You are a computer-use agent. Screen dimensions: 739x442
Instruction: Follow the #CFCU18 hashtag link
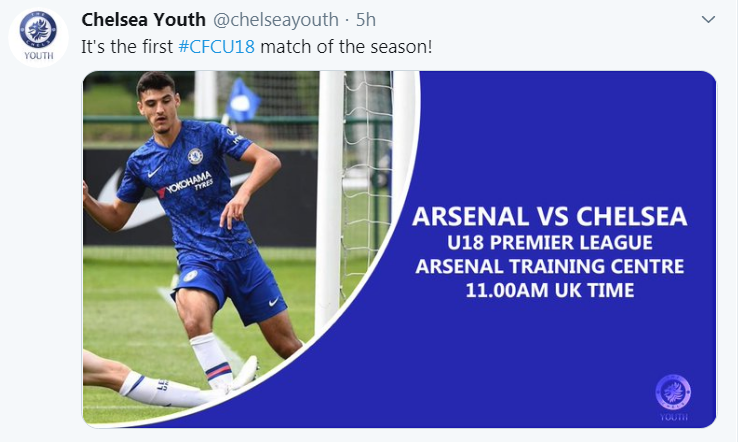coord(216,47)
